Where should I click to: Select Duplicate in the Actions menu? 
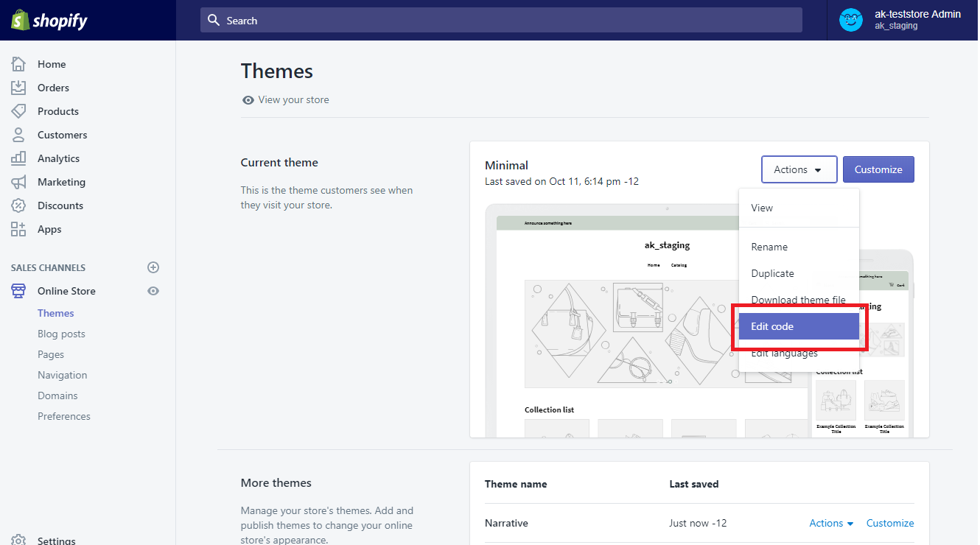tap(799, 273)
